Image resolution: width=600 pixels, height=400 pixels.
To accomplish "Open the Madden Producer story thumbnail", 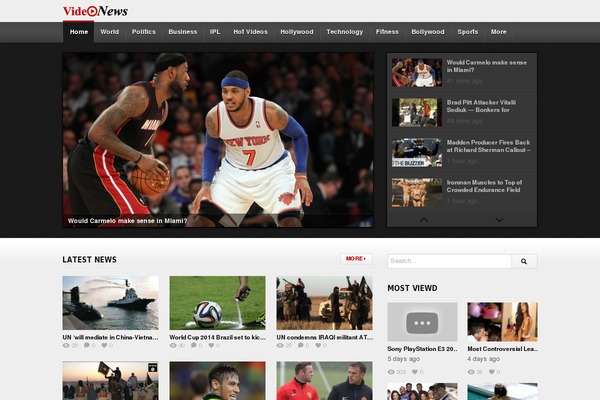I will (x=417, y=152).
